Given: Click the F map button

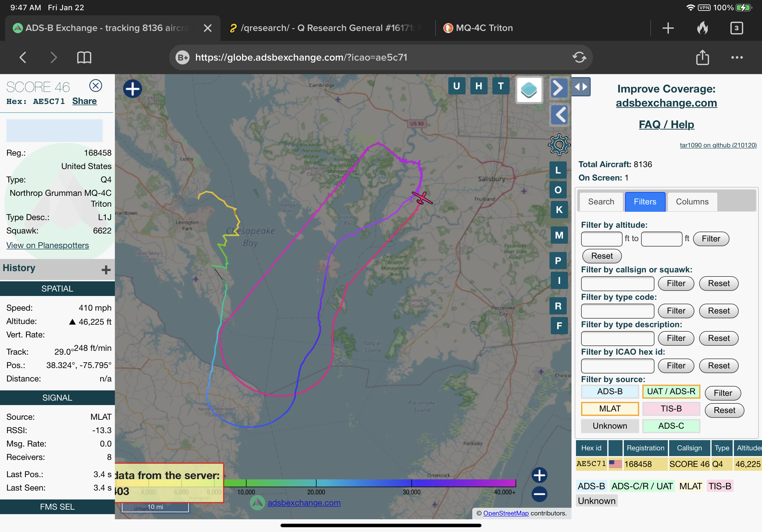Looking at the screenshot, I should [559, 326].
